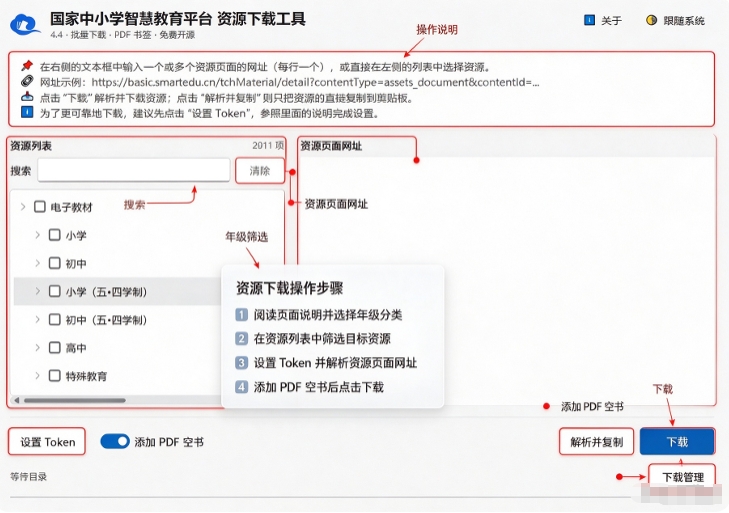729x513 pixels.
Task: Expand the 初中 tree node
Action: (38, 263)
